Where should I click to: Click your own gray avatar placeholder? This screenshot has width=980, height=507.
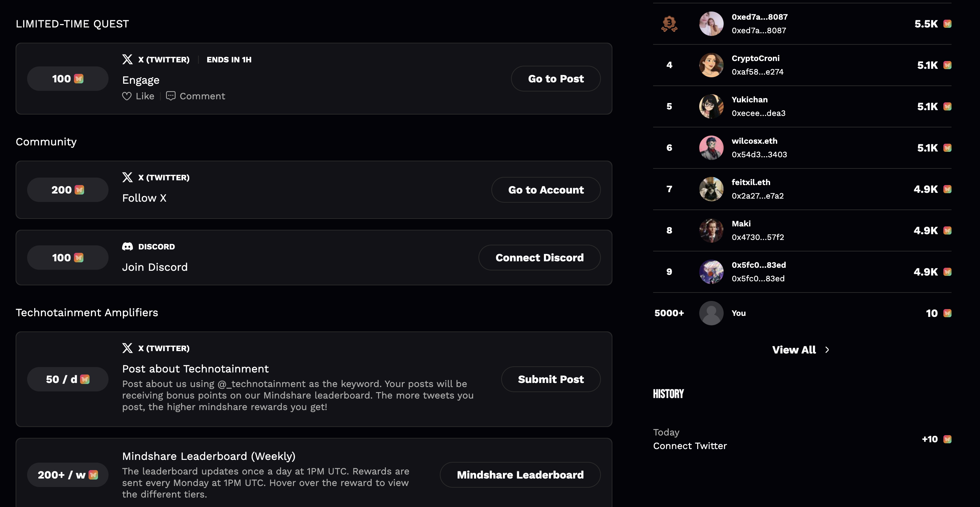(x=711, y=313)
